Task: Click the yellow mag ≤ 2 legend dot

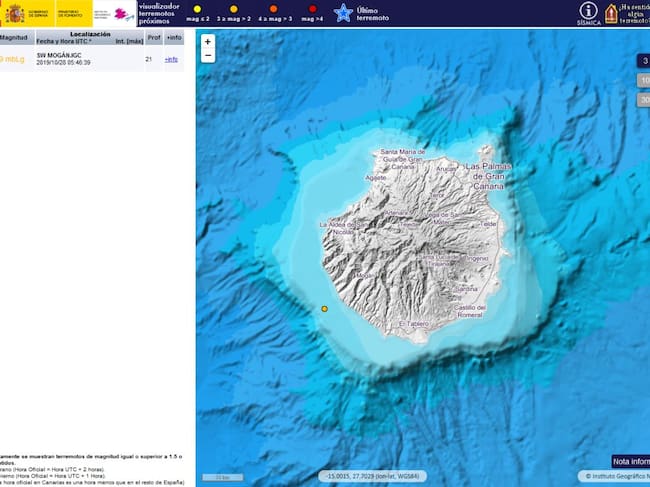Action: pyautogui.click(x=197, y=8)
